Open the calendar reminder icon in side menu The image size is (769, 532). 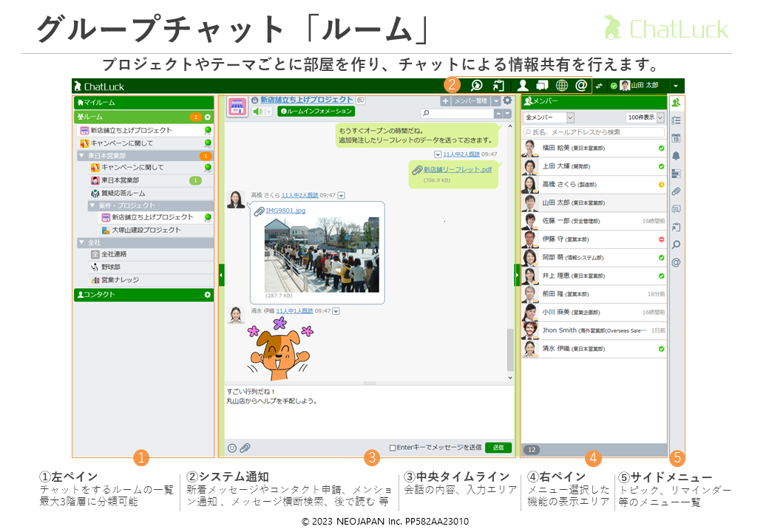click(676, 138)
